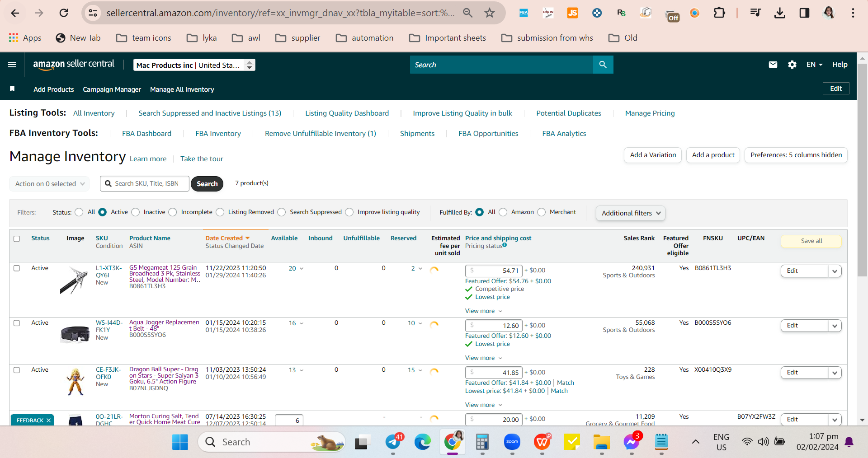This screenshot has width=868, height=458.
Task: Expand Edit dropdown arrow for G5 Megameat row
Action: point(835,271)
